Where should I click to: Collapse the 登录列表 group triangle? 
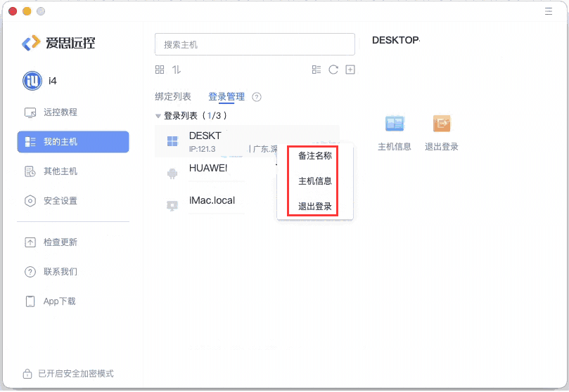click(x=158, y=116)
